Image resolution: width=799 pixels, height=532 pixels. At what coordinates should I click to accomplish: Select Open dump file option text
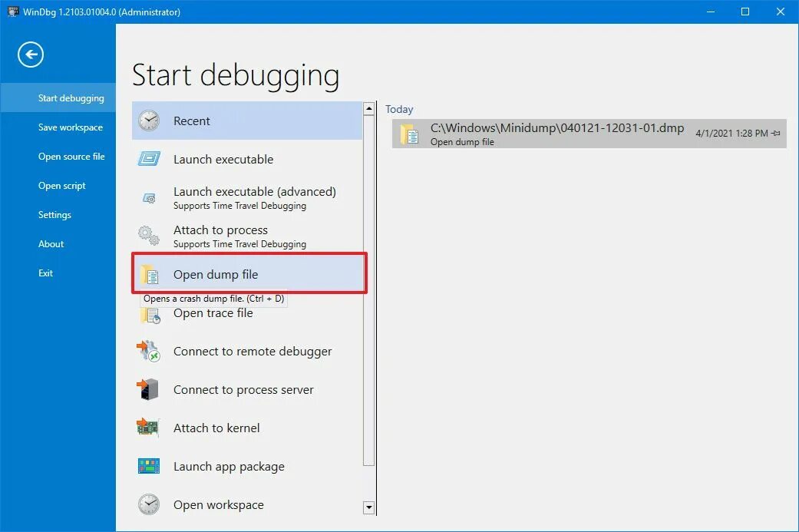pyautogui.click(x=216, y=274)
